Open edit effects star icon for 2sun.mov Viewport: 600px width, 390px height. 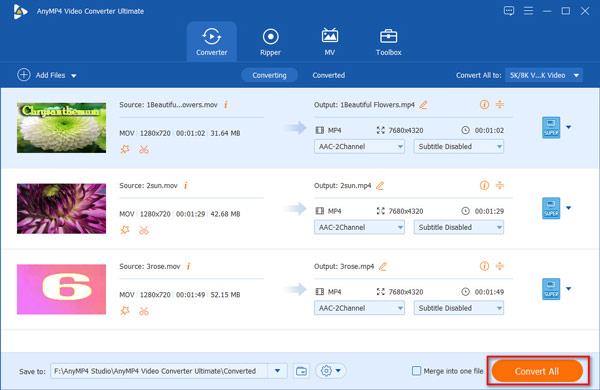[125, 230]
